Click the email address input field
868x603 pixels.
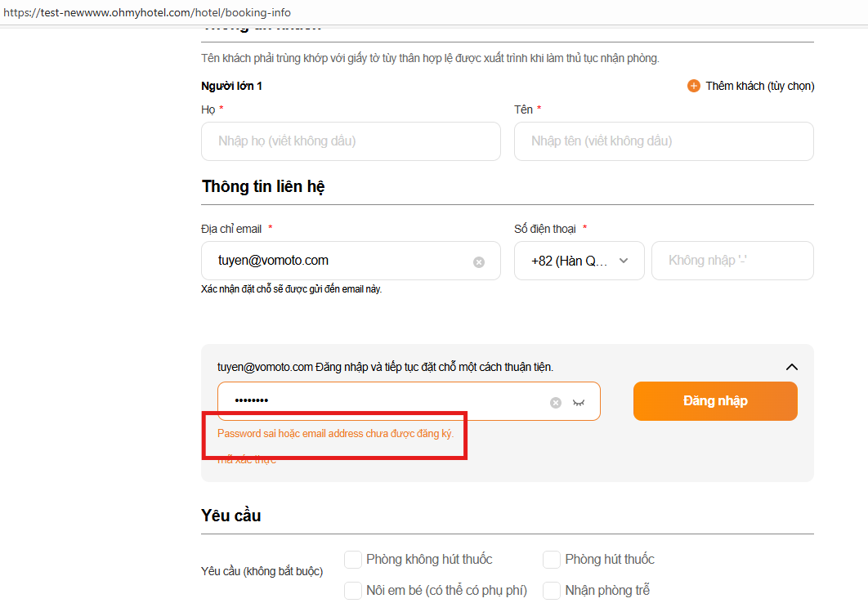tap(335, 261)
